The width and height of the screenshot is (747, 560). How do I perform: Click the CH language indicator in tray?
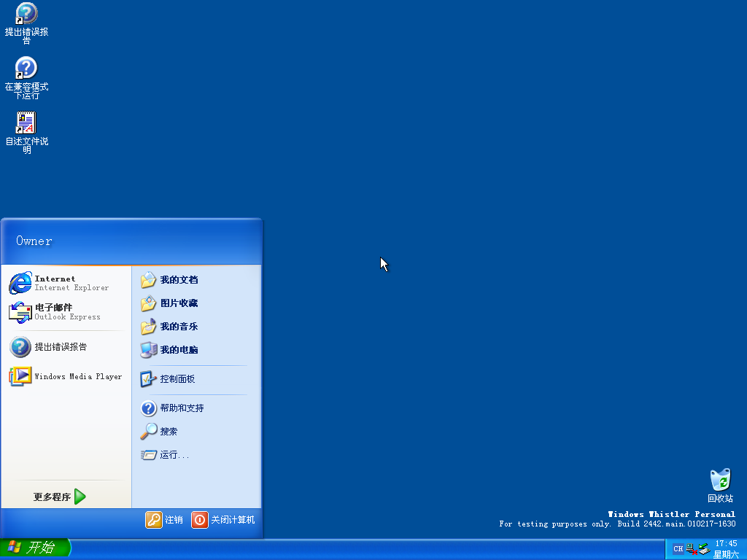[678, 548]
